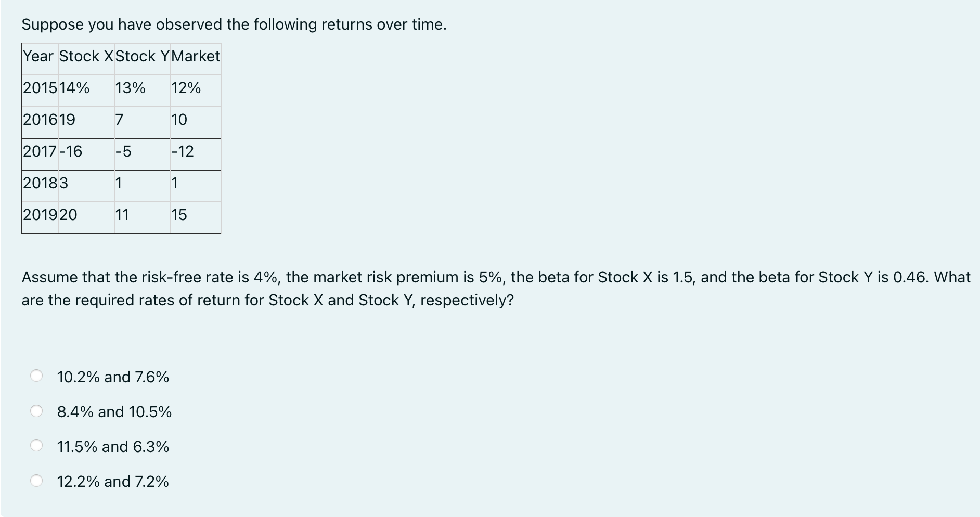Click the Stock Y column header

pyautogui.click(x=143, y=56)
